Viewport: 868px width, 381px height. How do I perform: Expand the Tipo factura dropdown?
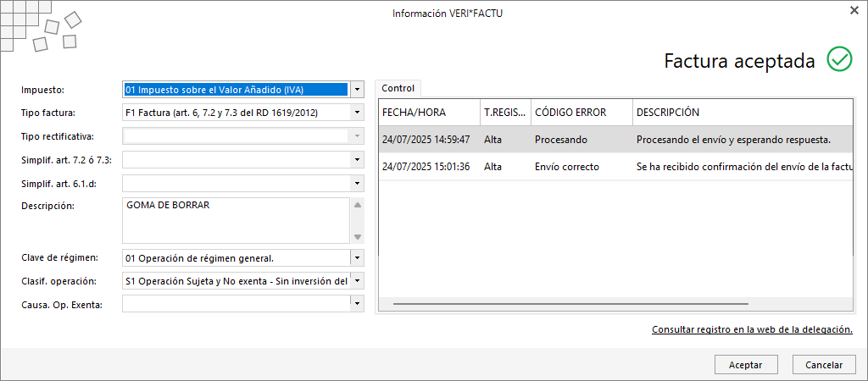[357, 113]
